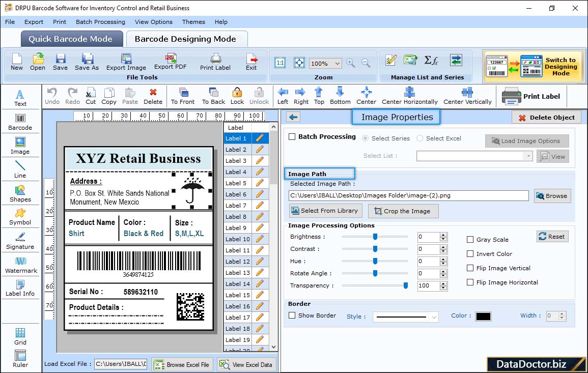Decrease Transparency value with stepper

click(x=443, y=288)
